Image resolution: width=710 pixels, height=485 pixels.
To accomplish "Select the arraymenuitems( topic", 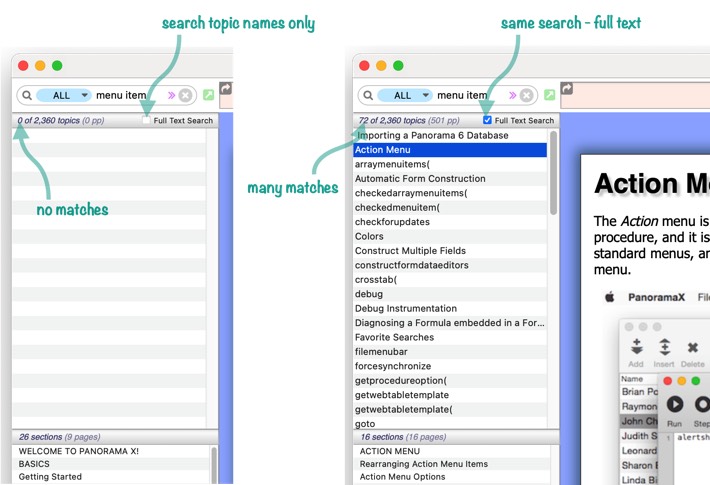I will point(450,164).
